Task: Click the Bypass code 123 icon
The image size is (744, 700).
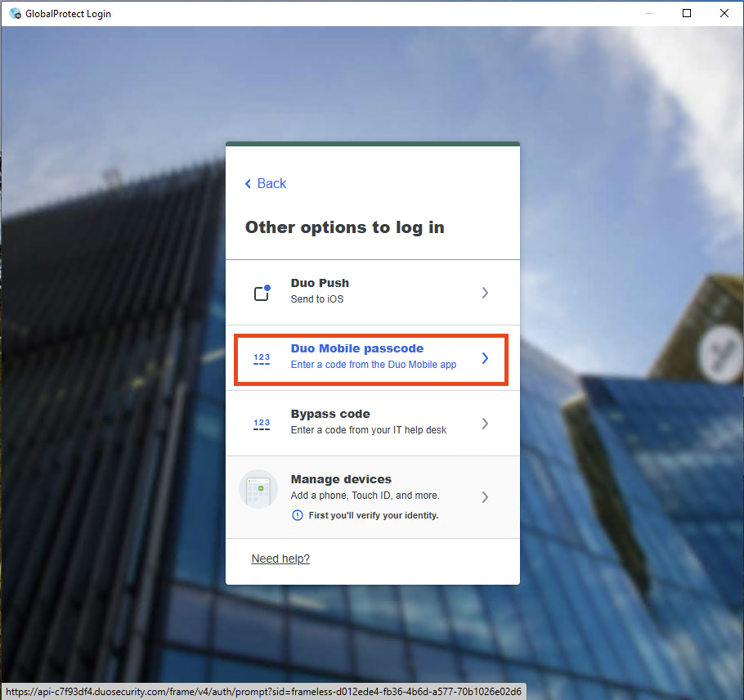Action: [x=262, y=424]
